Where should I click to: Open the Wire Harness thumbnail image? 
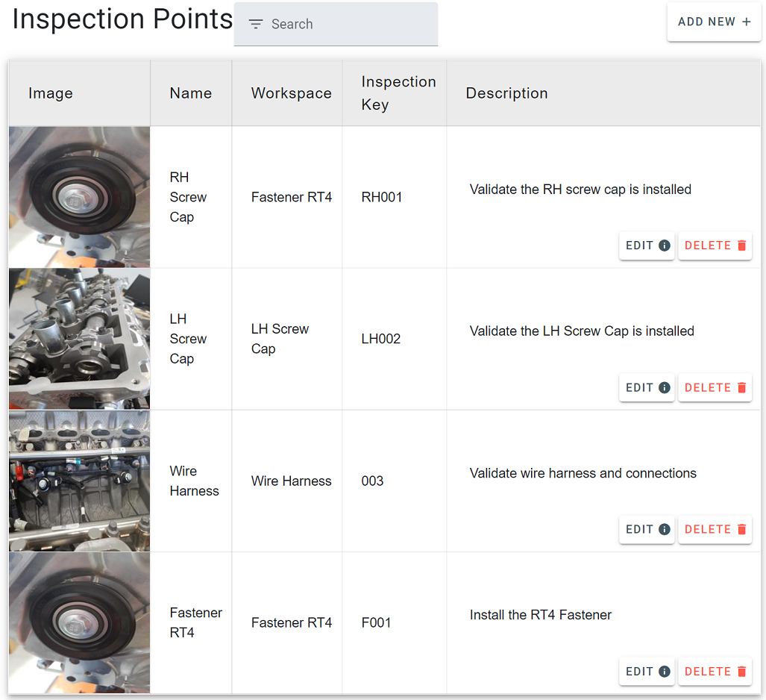pyautogui.click(x=80, y=481)
